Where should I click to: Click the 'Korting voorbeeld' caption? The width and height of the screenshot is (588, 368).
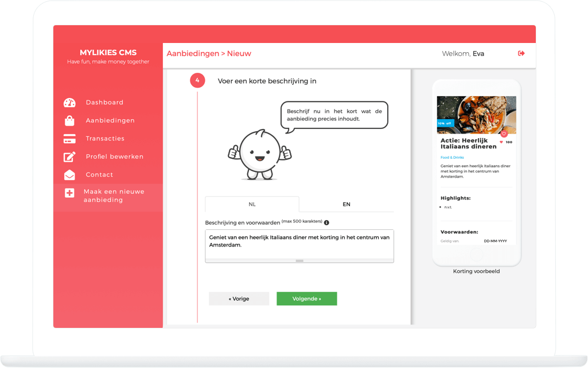(476, 271)
